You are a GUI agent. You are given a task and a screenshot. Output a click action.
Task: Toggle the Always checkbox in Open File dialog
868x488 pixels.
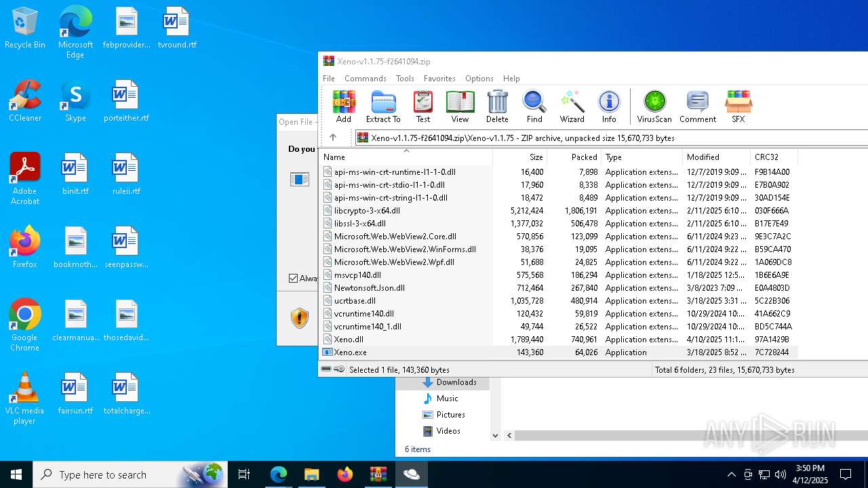coord(294,278)
